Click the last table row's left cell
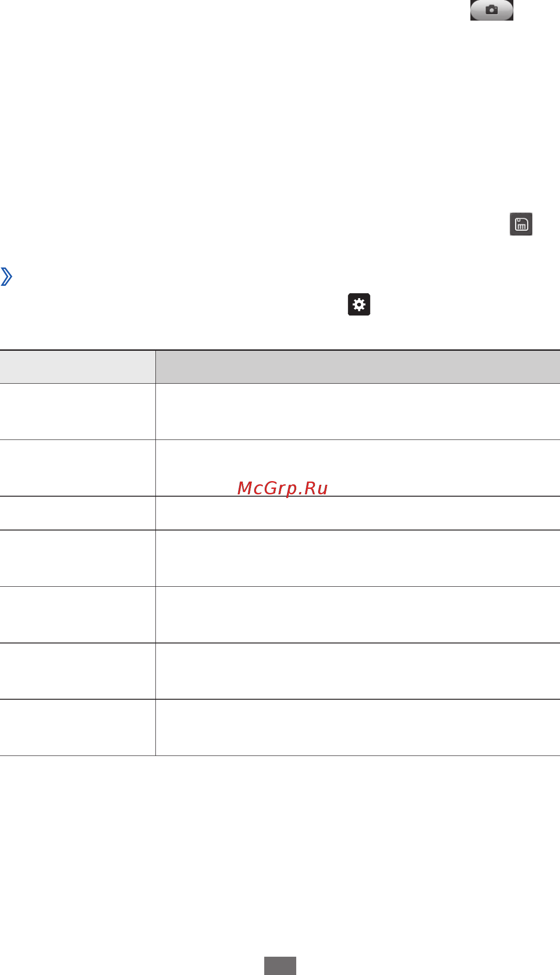Image resolution: width=560 pixels, height=975 pixels. click(x=77, y=728)
